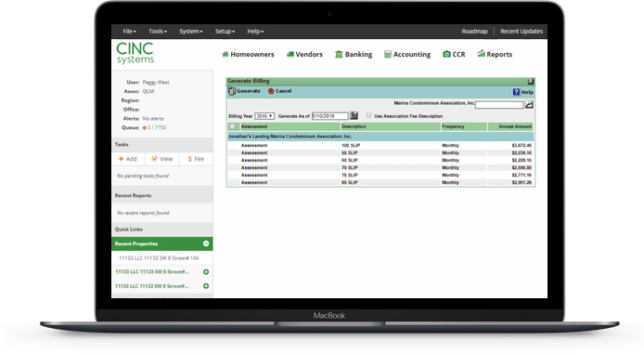The image size is (644, 354).
Task: Click the orange Queue status dot
Action: [x=144, y=128]
